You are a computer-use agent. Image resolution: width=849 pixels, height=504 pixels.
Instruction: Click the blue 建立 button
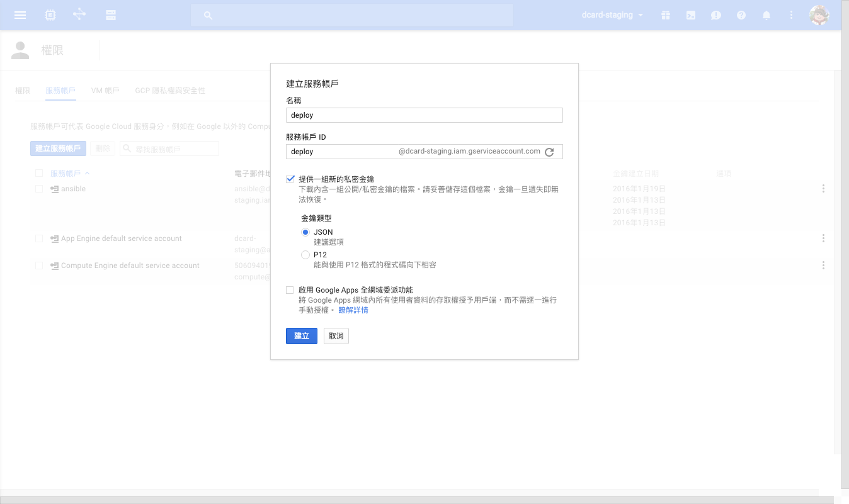coord(302,336)
